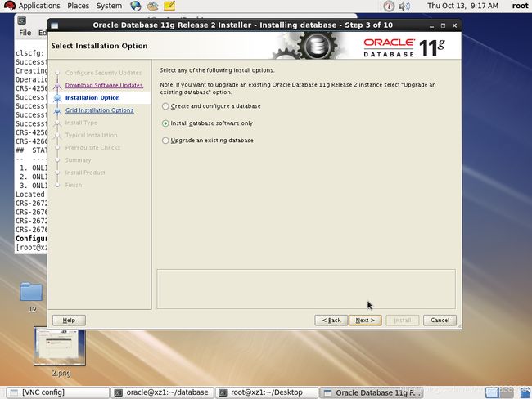Launch the notes editor icon in panel

coord(169,6)
